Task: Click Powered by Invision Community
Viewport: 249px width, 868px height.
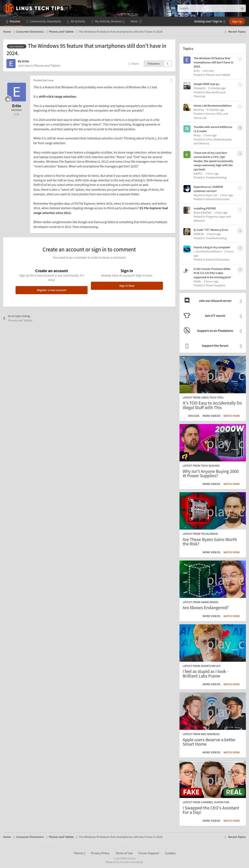Action: pos(124,862)
